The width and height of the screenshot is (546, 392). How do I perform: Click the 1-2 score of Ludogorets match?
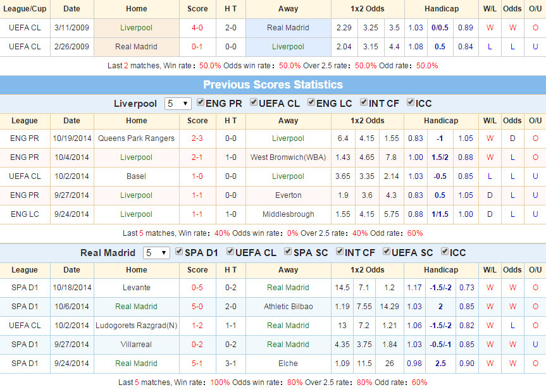pos(197,326)
